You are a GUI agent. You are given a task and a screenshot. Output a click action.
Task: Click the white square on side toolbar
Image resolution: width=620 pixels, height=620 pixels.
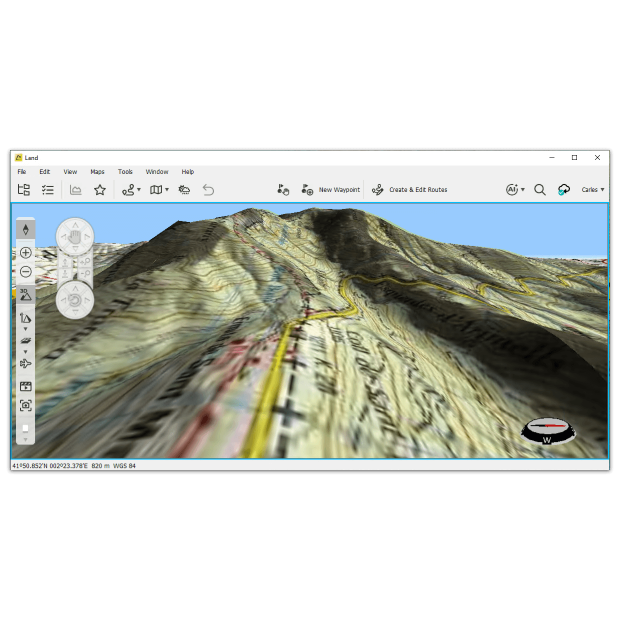click(26, 428)
